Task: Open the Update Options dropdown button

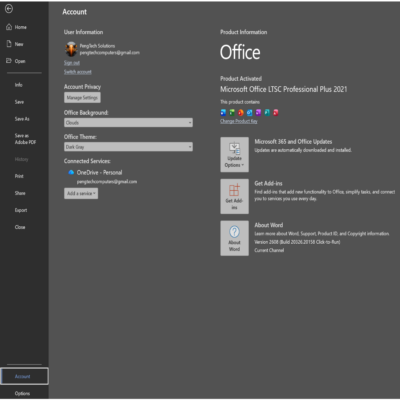Action: (x=234, y=154)
